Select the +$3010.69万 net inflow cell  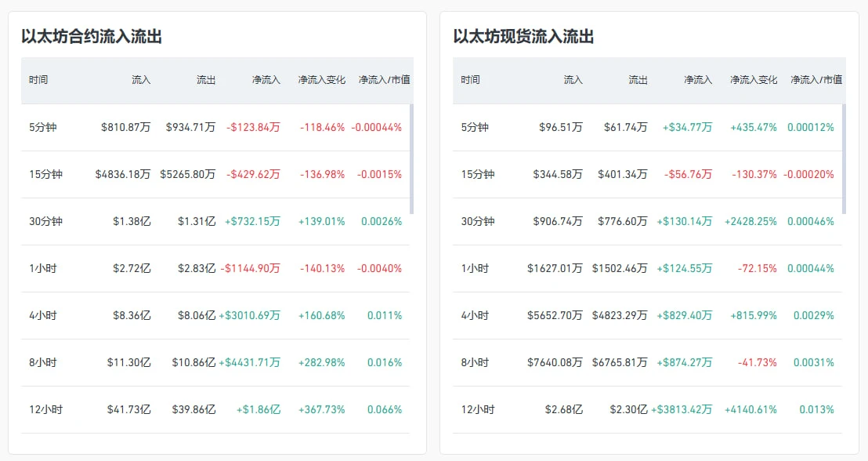(250, 316)
